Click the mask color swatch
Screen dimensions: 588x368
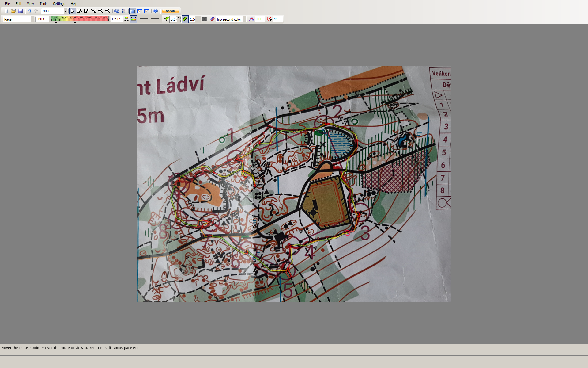point(204,19)
